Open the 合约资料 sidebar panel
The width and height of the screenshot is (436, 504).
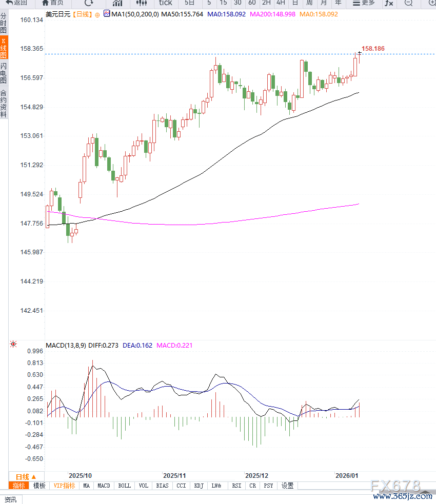coord(4,104)
